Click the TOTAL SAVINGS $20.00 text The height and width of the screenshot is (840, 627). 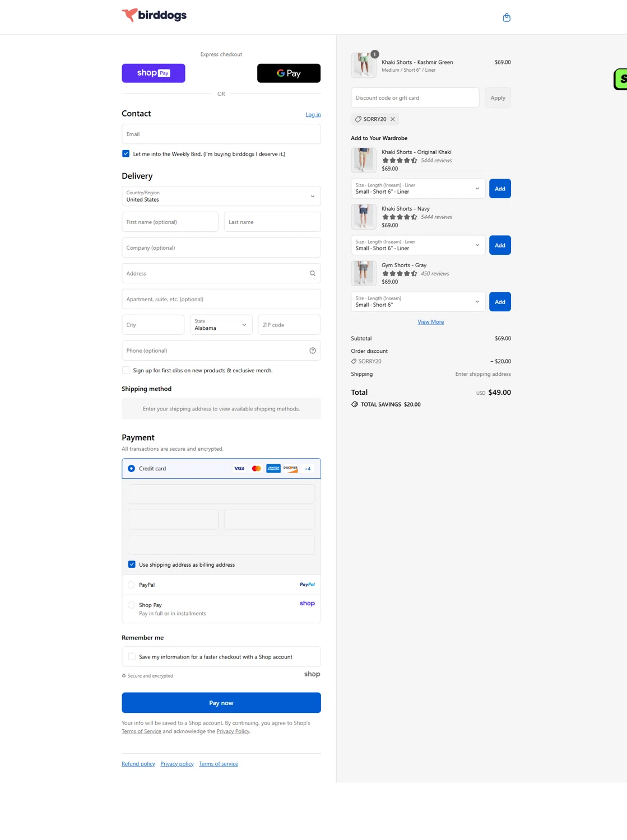391,404
